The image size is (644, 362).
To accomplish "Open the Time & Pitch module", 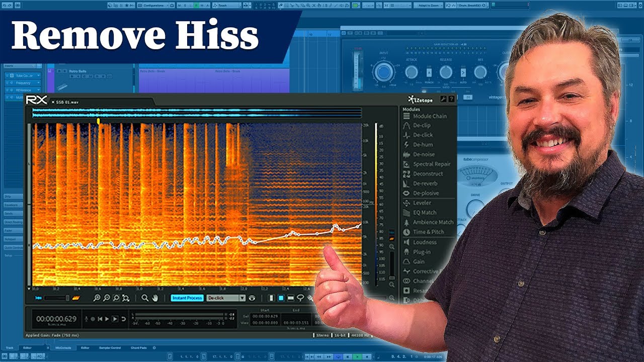I will click(x=424, y=232).
